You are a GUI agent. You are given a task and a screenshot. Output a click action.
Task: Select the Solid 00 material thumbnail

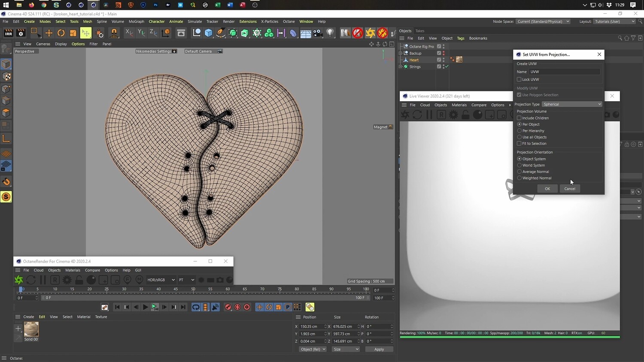pos(31,329)
